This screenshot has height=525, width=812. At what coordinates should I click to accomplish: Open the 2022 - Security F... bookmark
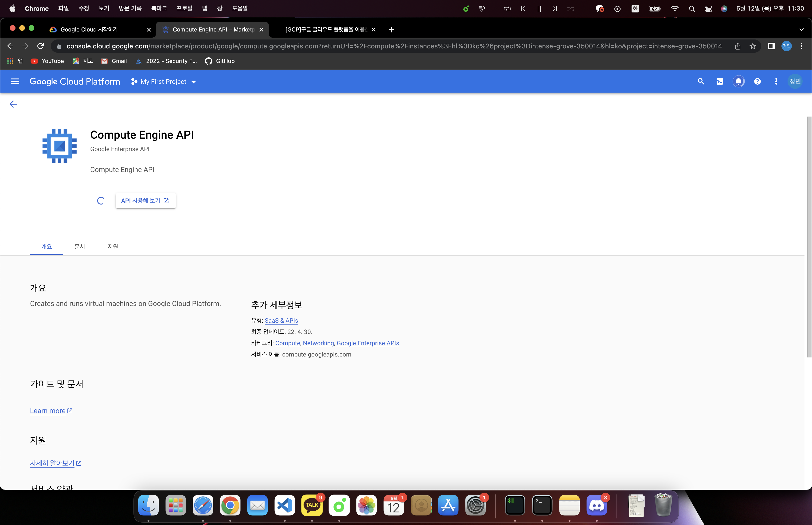tap(166, 61)
